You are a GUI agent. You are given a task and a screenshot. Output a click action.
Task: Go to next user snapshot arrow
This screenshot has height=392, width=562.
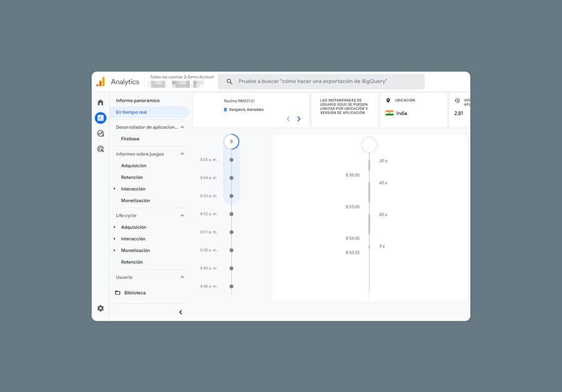[298, 119]
